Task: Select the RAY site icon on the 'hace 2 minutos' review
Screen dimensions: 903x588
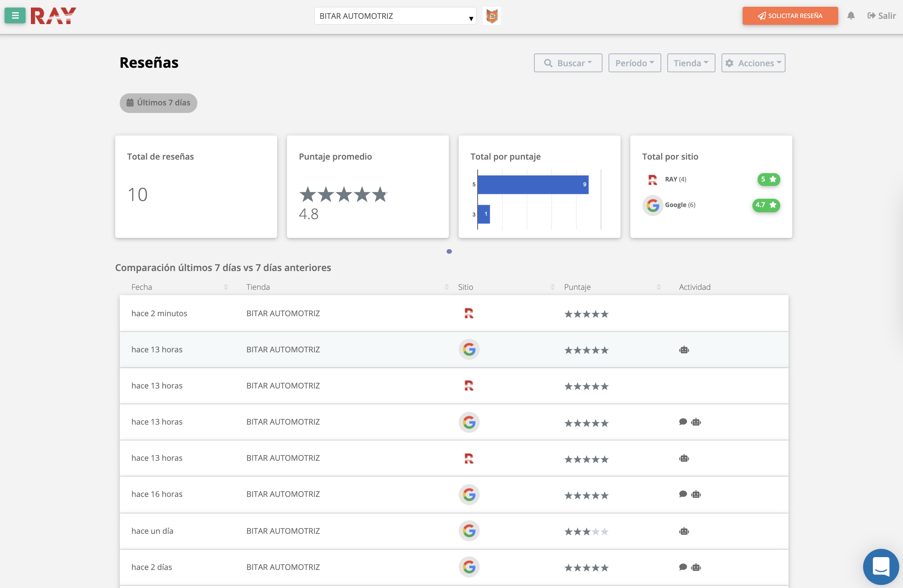Action: (x=469, y=313)
